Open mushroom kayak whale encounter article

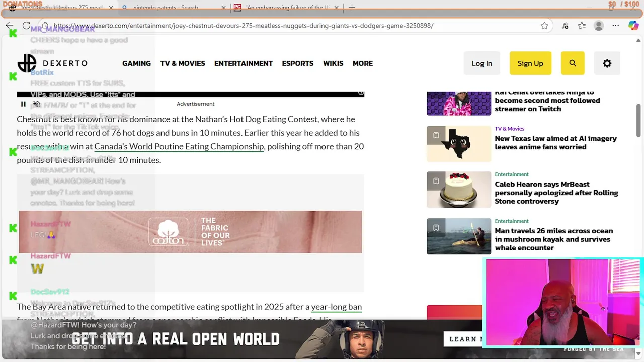click(x=553, y=239)
